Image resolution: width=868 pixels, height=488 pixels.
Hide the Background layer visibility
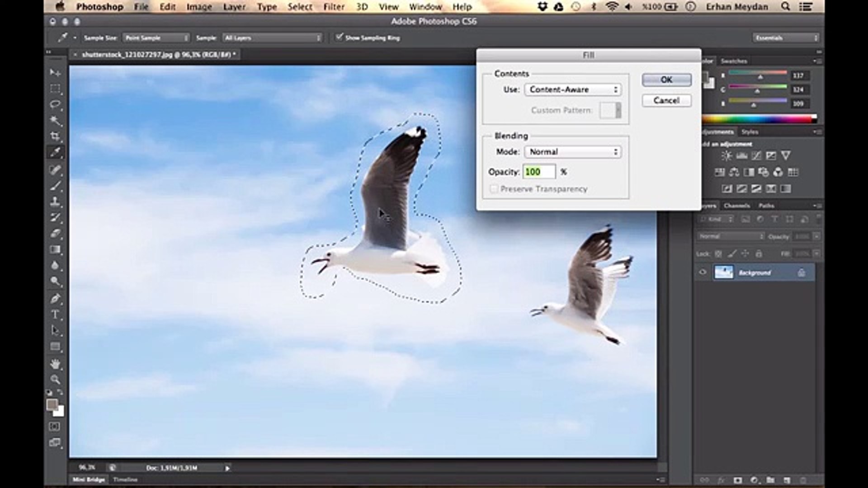703,272
